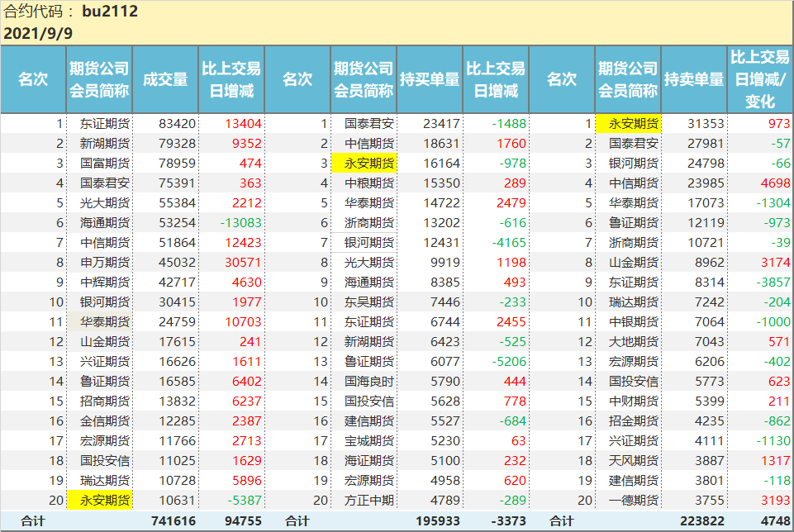
Task: Click 东证期货 in the volume ranking
Action: coord(104,124)
